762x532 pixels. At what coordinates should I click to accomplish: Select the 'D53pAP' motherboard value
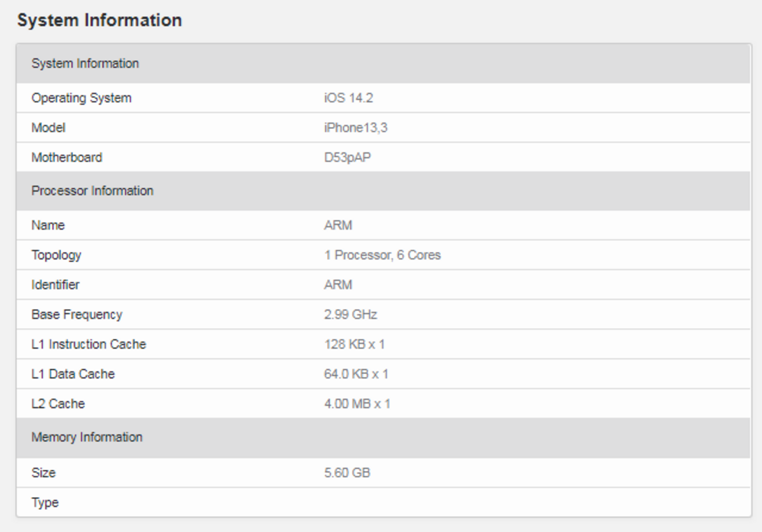[x=347, y=157]
